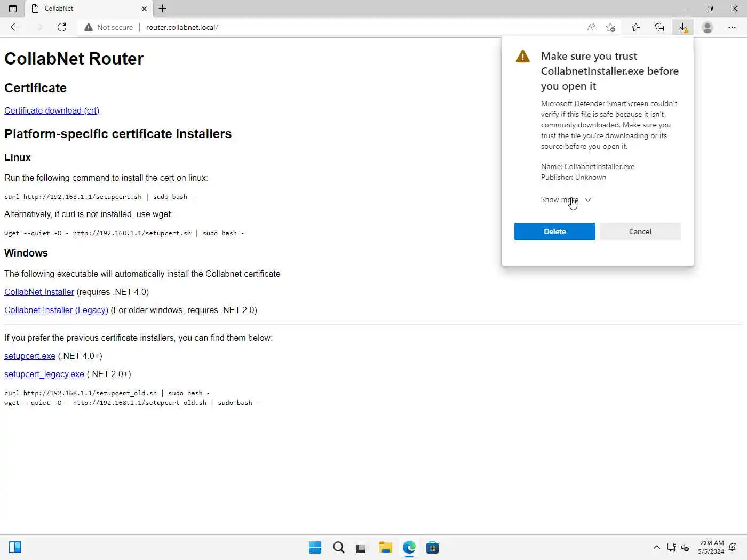Open the notifications icon in tray
747x560 pixels.
pyautogui.click(x=733, y=547)
